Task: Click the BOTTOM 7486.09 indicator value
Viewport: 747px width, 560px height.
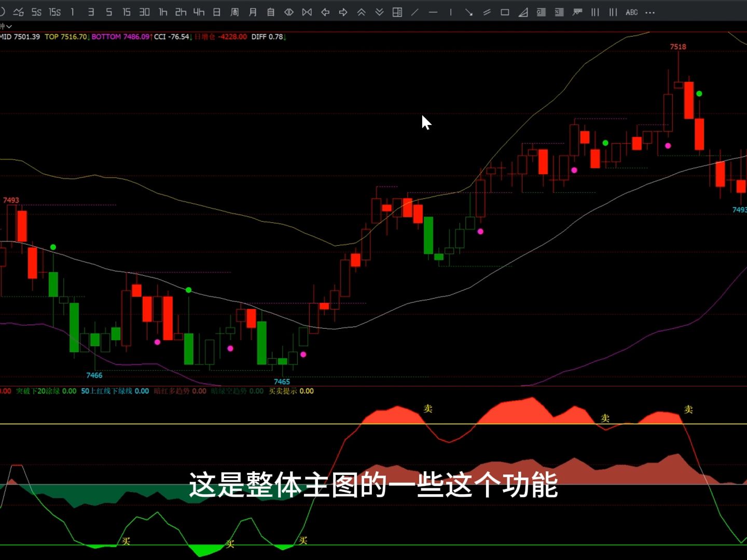Action: 121,37
